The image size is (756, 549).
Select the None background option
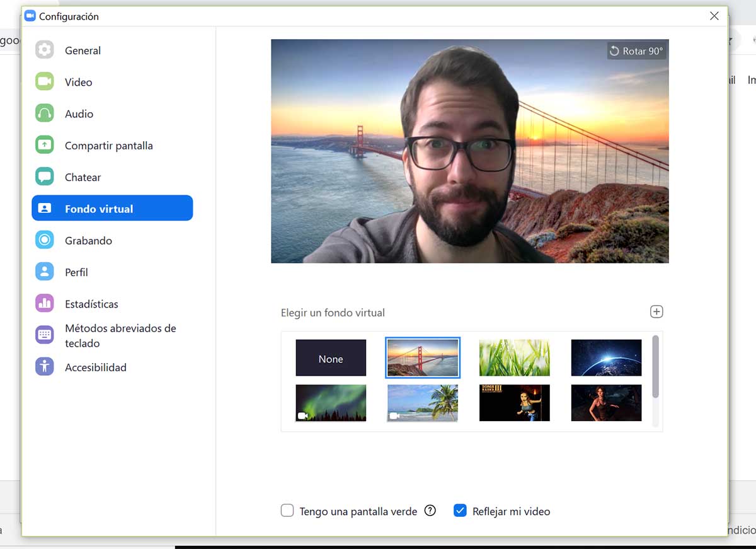pos(331,358)
